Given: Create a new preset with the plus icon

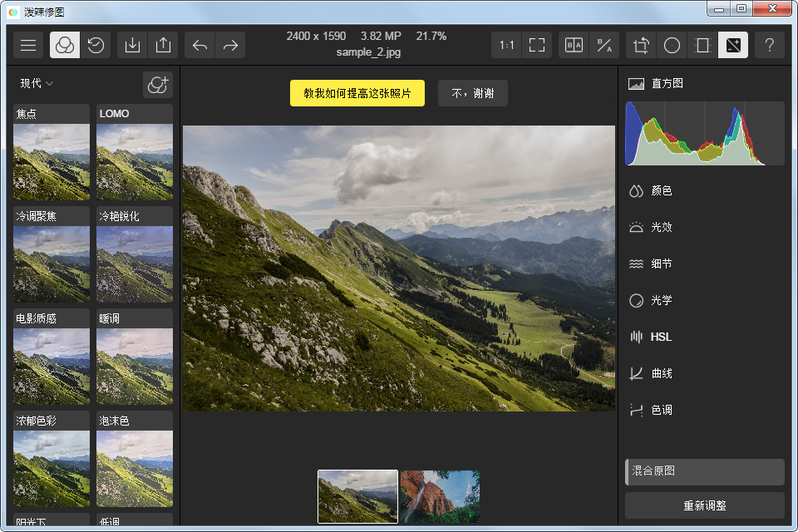Looking at the screenshot, I should (158, 84).
